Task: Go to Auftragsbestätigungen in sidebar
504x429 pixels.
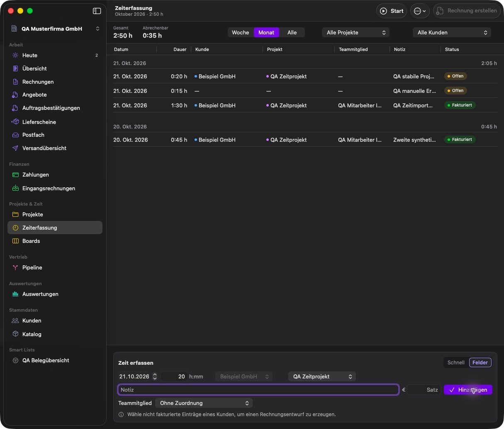Action: click(x=55, y=108)
